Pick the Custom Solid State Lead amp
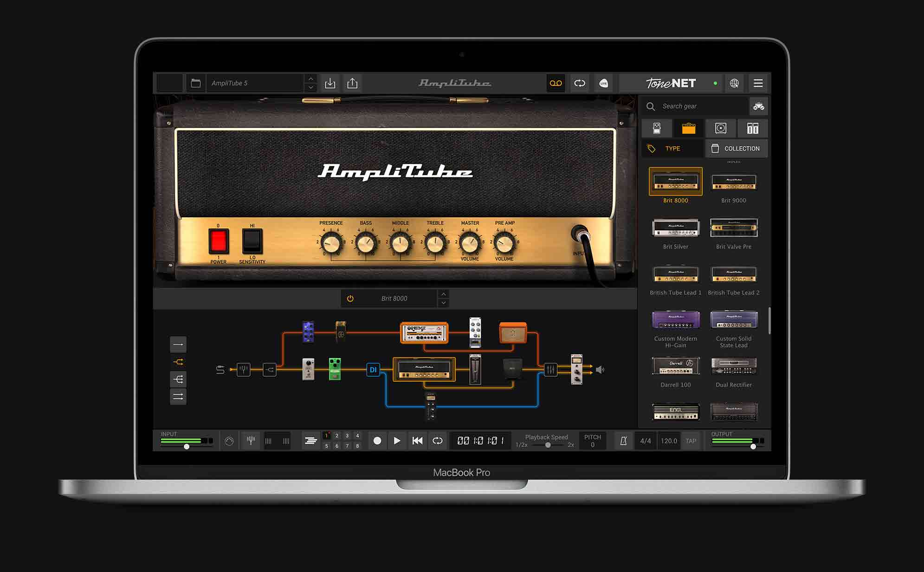Screen dimensions: 924x572 coord(734,319)
